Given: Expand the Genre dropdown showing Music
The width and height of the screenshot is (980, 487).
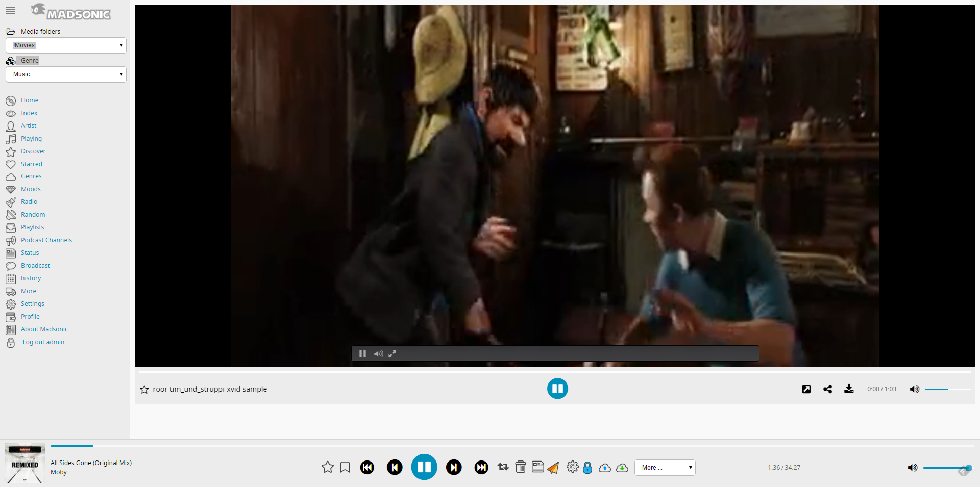Looking at the screenshot, I should pyautogui.click(x=66, y=74).
